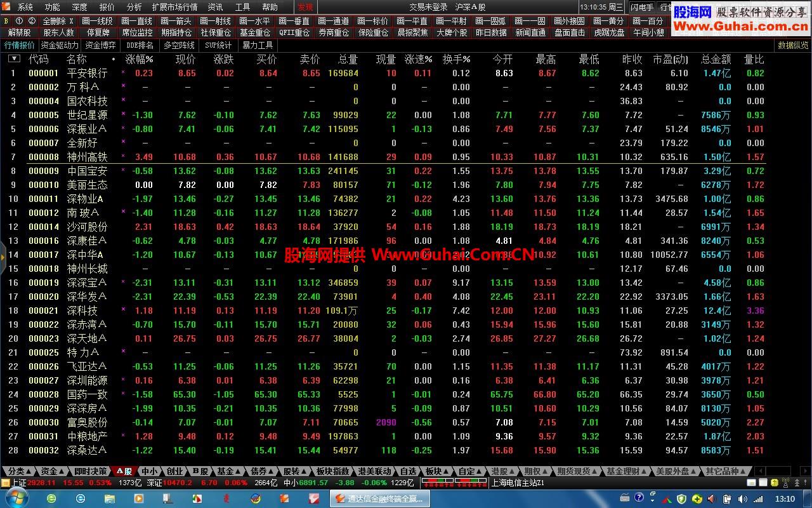Switch to the 暴力工具 tab

(258, 45)
